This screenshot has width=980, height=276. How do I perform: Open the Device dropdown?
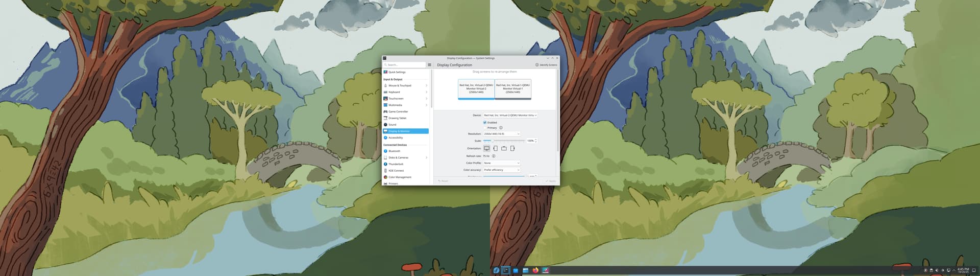point(510,116)
